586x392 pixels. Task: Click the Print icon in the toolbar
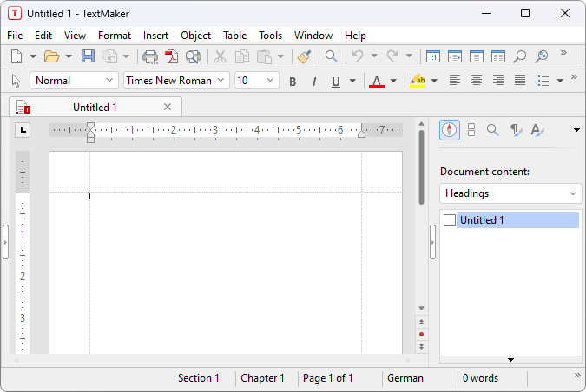(150, 56)
